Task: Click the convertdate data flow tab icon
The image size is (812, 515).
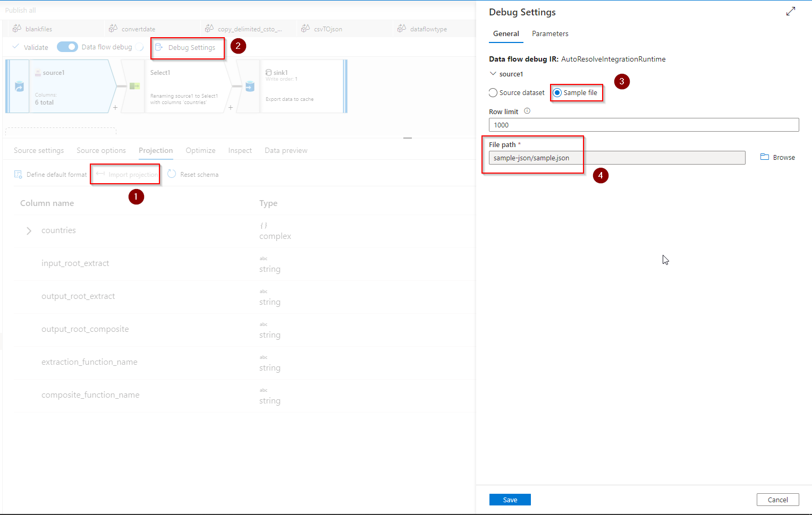Action: pyautogui.click(x=113, y=29)
